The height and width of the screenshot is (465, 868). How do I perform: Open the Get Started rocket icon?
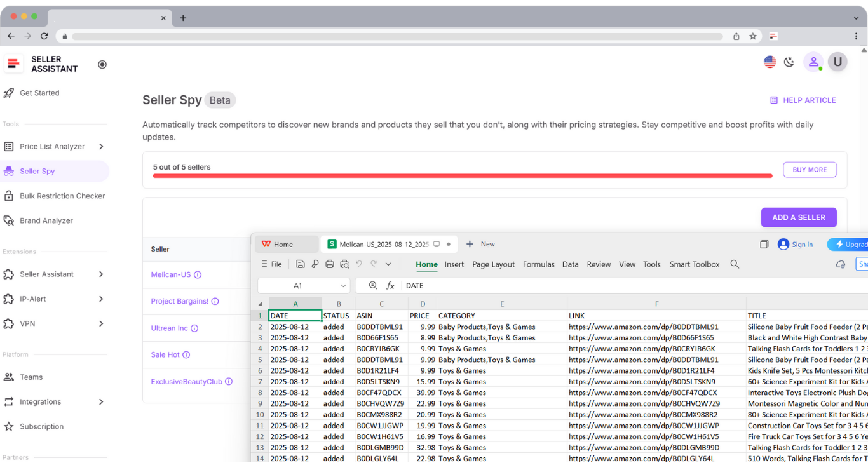(9, 93)
